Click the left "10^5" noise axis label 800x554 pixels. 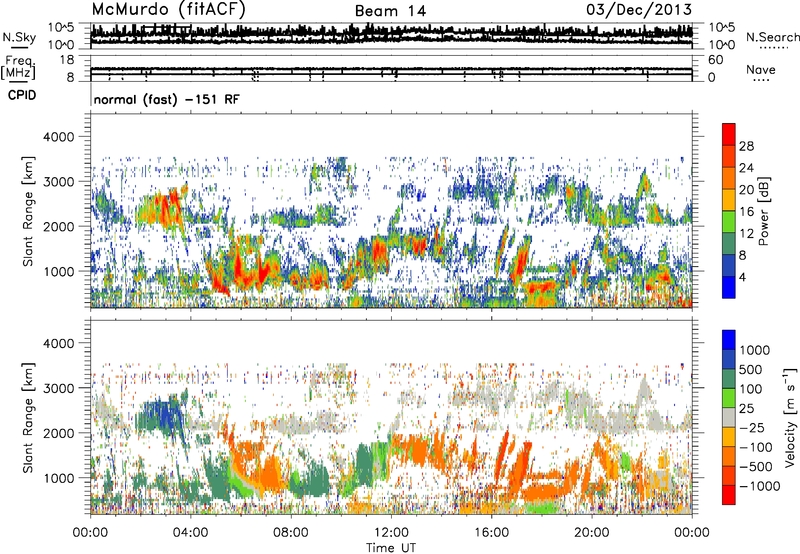click(x=61, y=27)
